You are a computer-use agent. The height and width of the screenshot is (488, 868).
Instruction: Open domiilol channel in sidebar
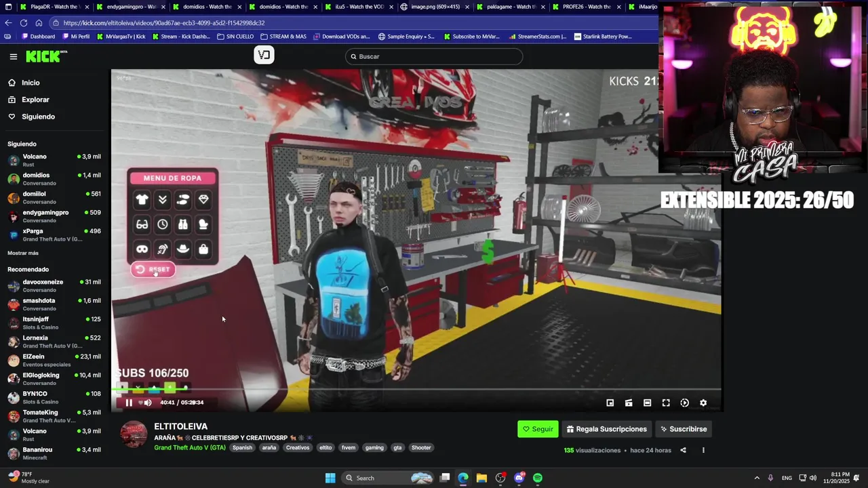coord(54,198)
